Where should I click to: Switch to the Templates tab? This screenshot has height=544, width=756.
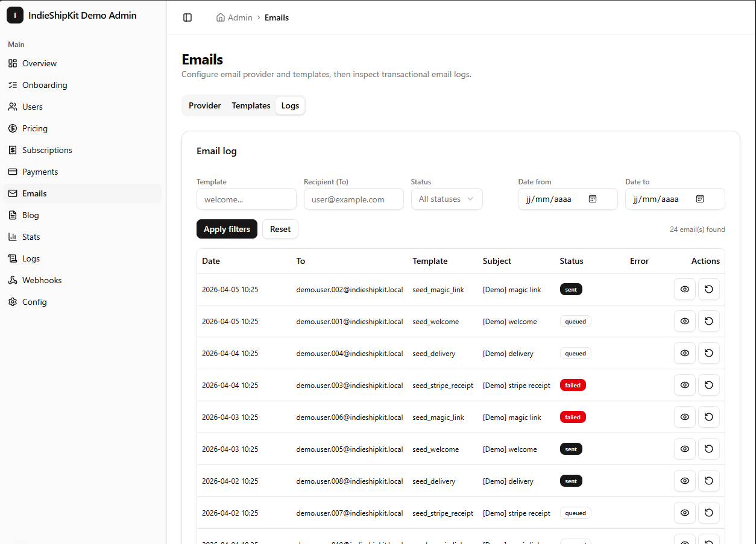pyautogui.click(x=251, y=105)
